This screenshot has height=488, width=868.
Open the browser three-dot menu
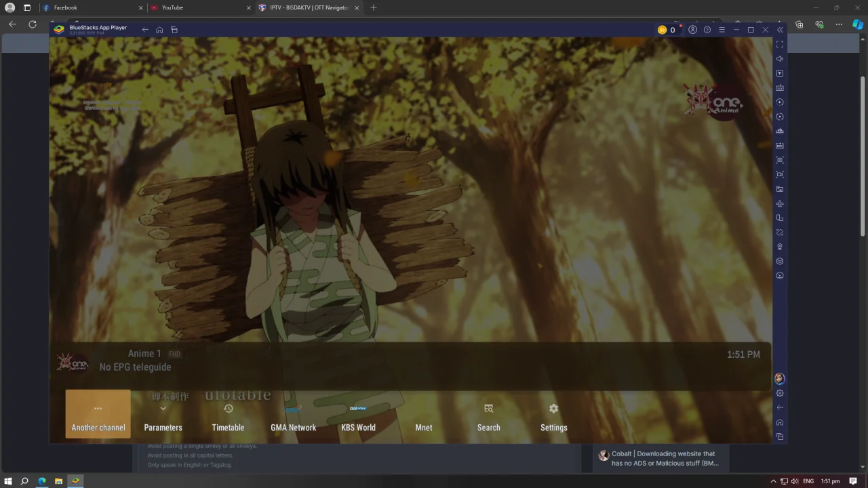(839, 24)
